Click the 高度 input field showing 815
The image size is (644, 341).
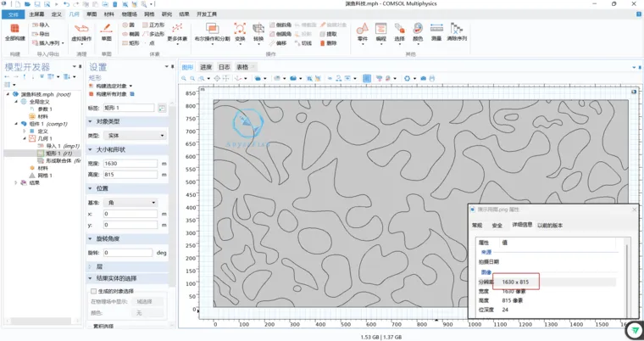[130, 175]
